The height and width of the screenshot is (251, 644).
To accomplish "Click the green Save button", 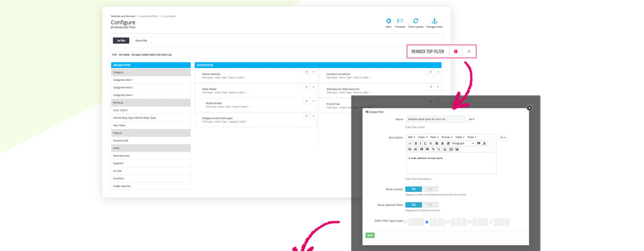I will (370, 235).
